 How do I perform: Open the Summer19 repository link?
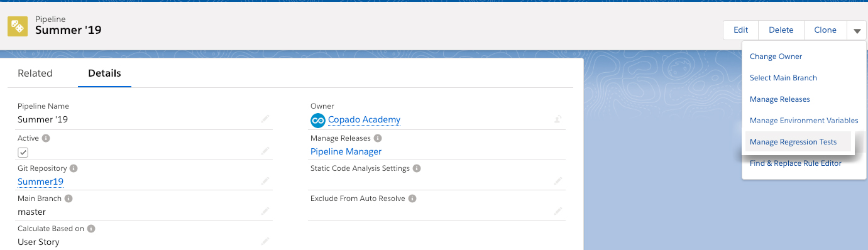[40, 182]
